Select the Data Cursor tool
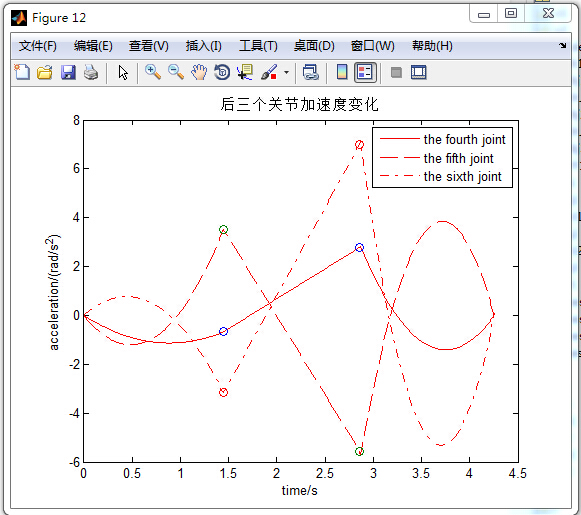 [245, 72]
